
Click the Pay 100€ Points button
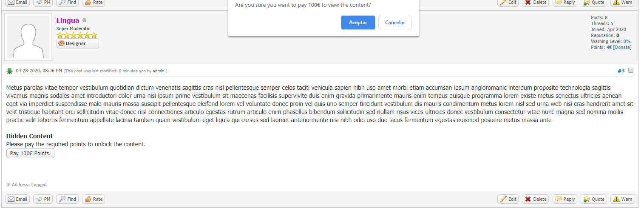30,153
